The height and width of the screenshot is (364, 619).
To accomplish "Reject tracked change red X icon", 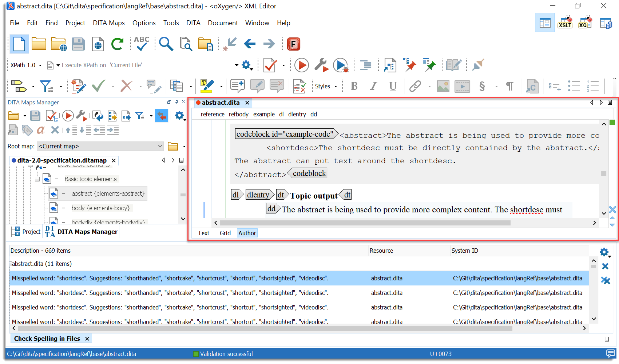I will 126,86.
